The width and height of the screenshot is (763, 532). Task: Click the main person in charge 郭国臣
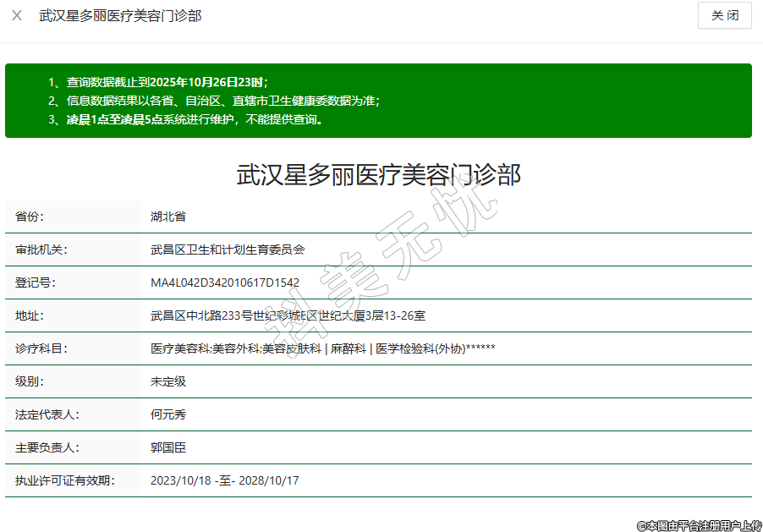tap(167, 447)
